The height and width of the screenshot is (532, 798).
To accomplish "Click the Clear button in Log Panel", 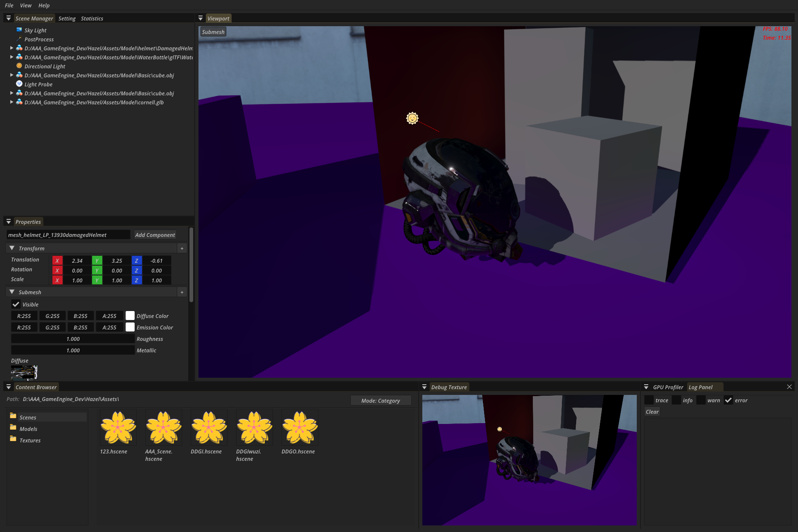I will coord(652,412).
